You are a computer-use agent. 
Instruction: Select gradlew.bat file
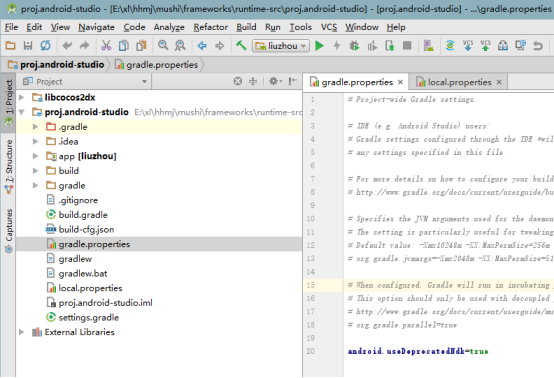(83, 273)
